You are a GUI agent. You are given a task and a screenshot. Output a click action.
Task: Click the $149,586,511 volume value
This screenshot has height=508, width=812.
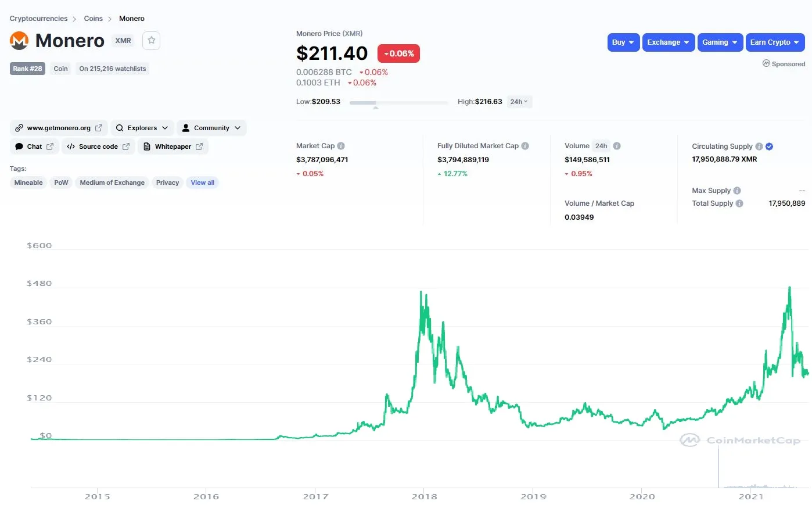coord(587,159)
